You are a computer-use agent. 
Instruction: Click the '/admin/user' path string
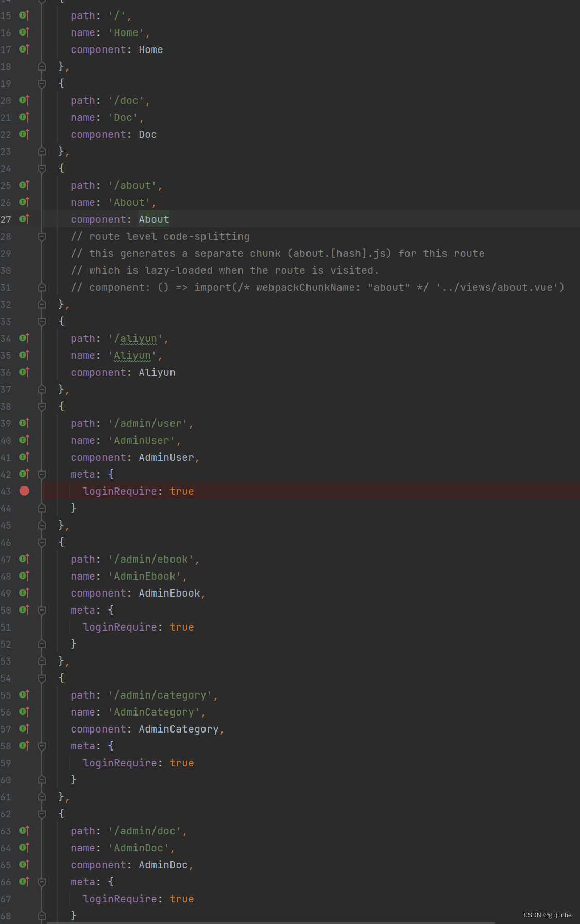coord(148,424)
